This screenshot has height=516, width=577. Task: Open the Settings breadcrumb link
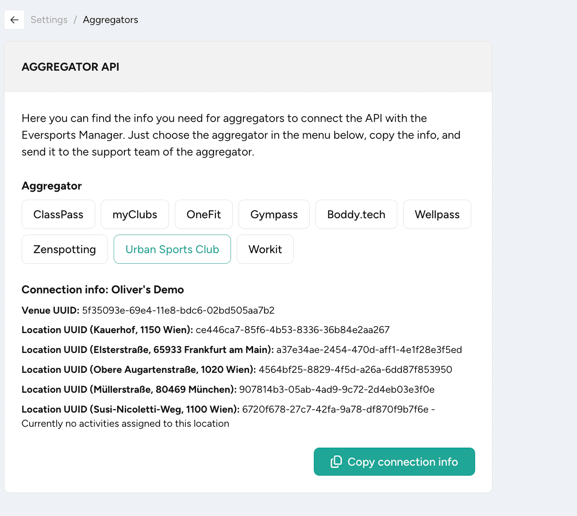click(49, 20)
